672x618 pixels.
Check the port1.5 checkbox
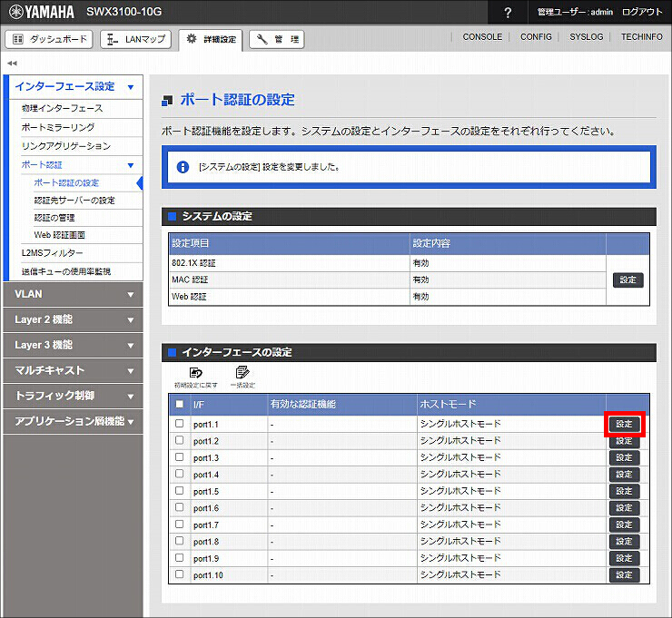tap(180, 490)
